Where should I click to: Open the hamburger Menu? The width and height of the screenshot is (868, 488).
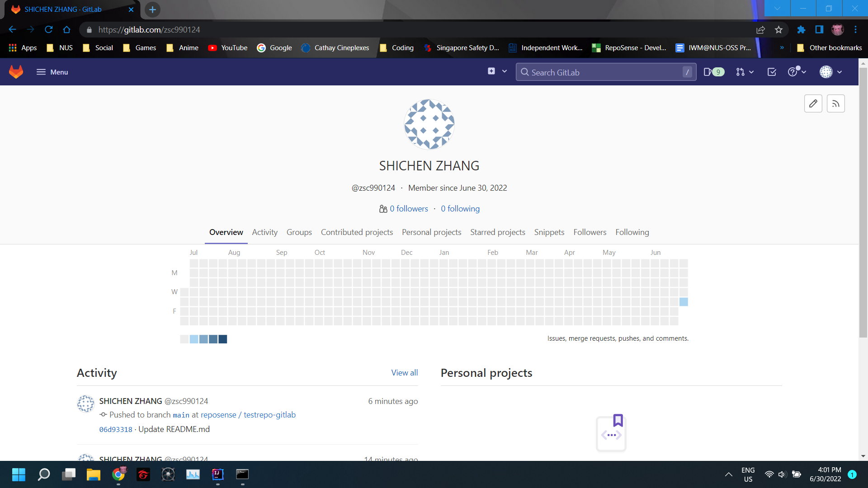(x=52, y=72)
